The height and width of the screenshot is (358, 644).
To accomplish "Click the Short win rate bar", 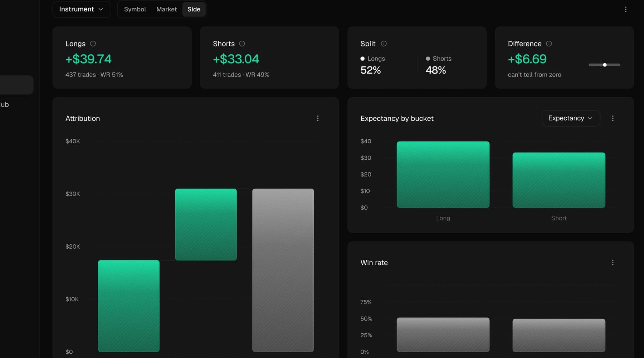I will click(x=559, y=335).
